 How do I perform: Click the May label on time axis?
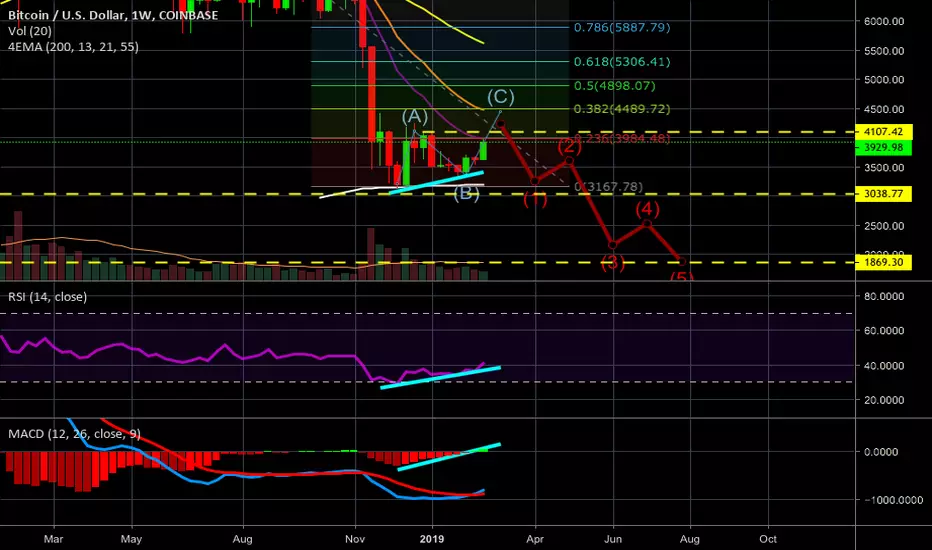click(x=131, y=539)
